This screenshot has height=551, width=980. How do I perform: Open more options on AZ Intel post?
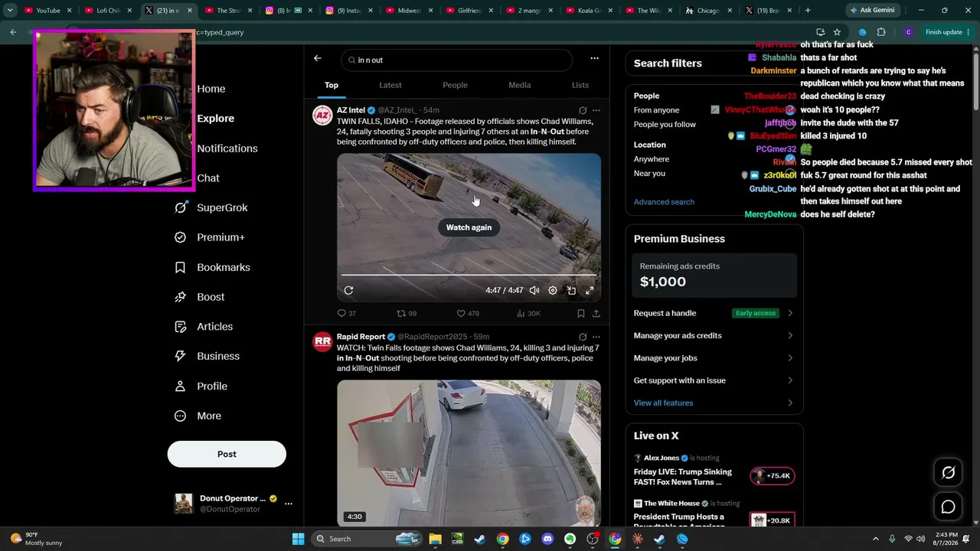coord(596,110)
